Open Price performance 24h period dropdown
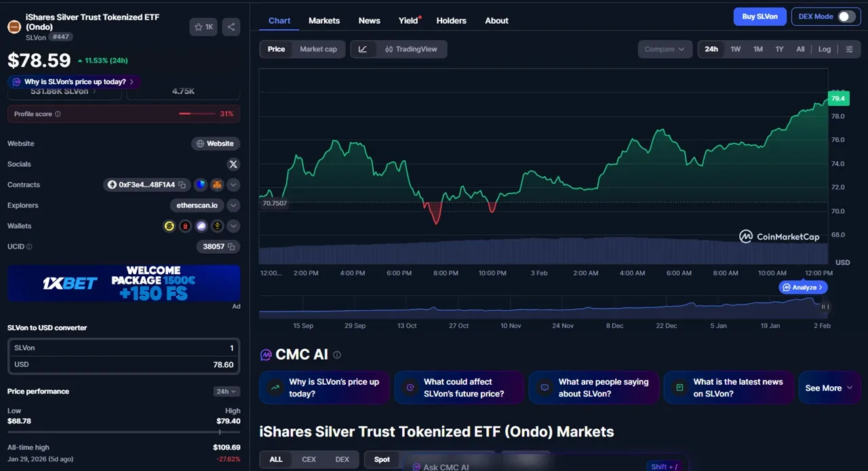 point(226,392)
